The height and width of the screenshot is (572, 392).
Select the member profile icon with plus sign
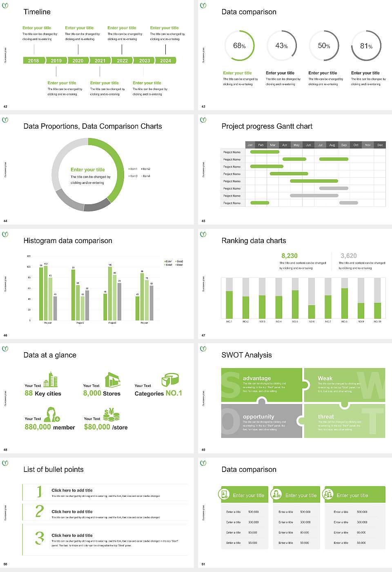coord(52,414)
